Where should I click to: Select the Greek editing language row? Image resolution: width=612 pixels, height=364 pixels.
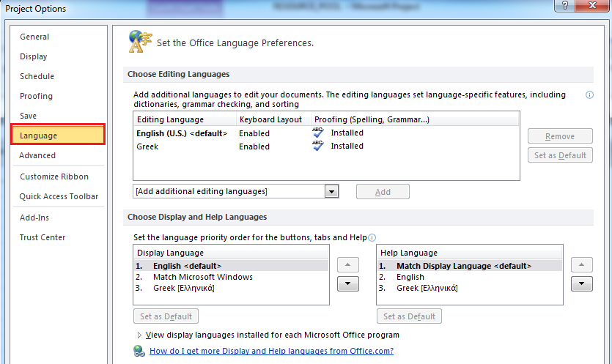click(x=326, y=146)
